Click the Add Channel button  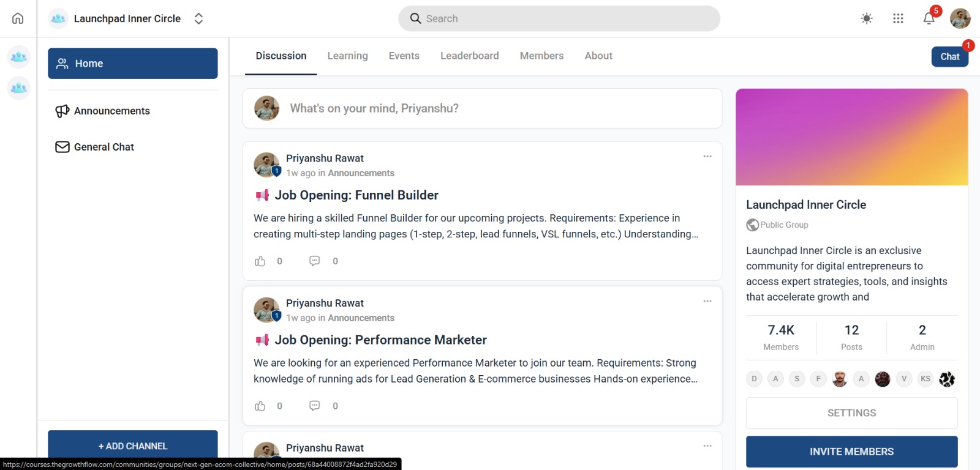(x=133, y=446)
